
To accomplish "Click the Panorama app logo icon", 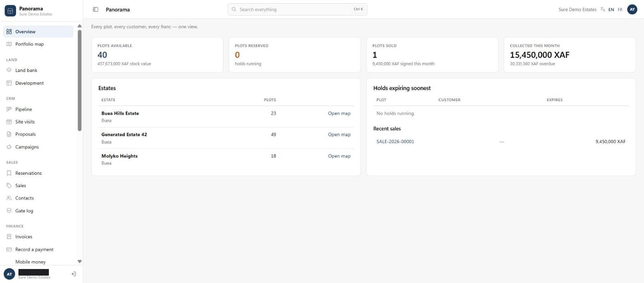I will (x=10, y=11).
